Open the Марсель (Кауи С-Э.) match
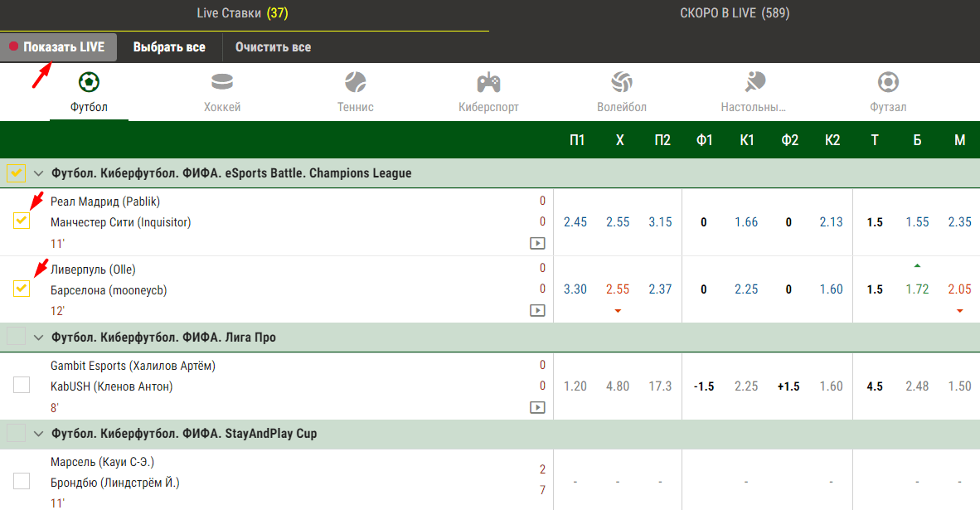Image resolution: width=980 pixels, height=510 pixels. coord(103,462)
